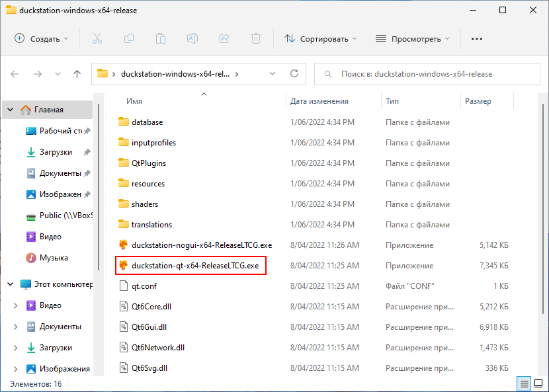Expand address bar history dropdown
Viewport: 549px width, 392px height.
point(273,73)
